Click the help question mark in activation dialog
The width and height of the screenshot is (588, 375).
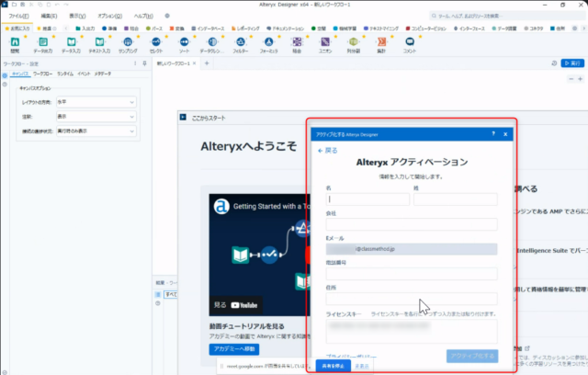click(x=493, y=134)
